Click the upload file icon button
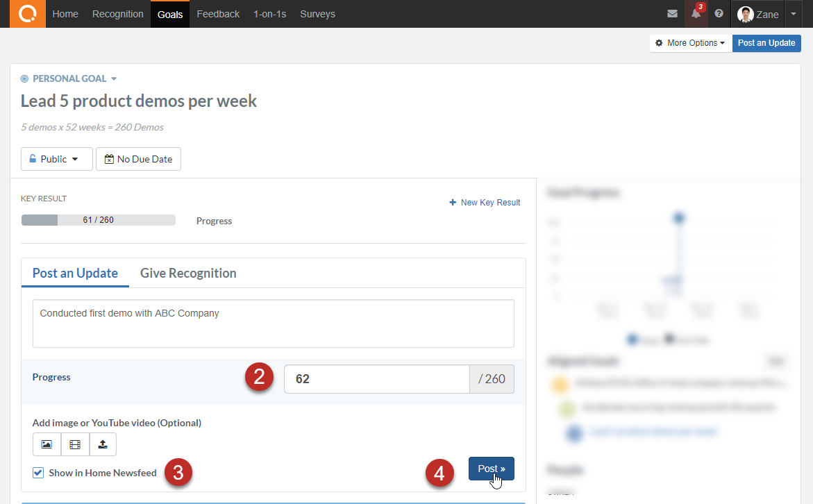This screenshot has width=813, height=504. (103, 444)
